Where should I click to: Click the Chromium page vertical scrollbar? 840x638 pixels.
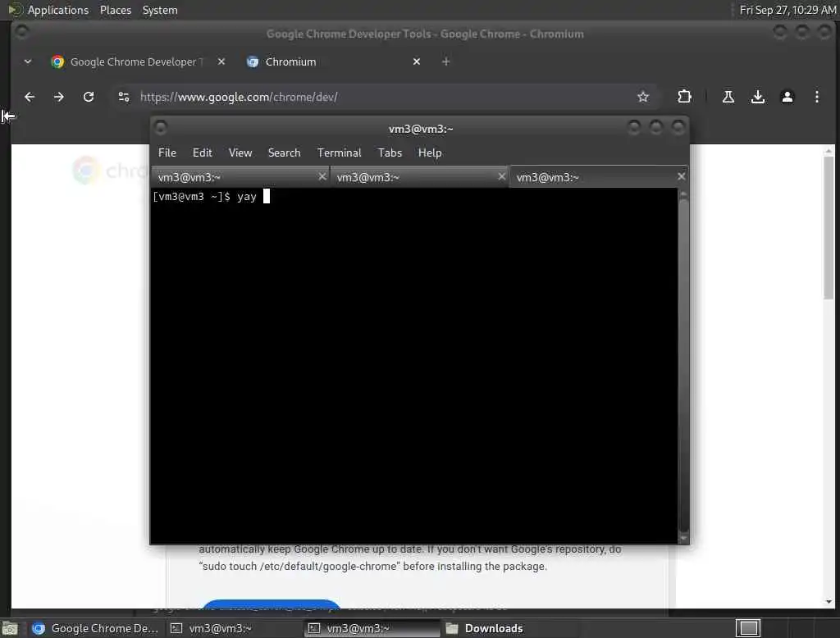[829, 228]
